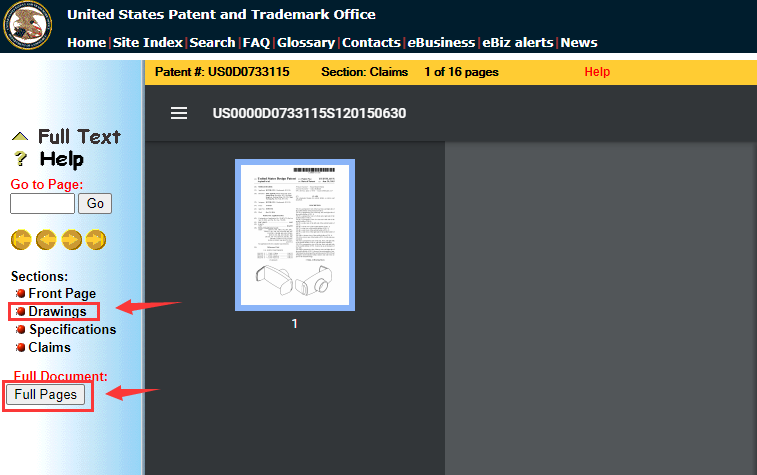Screen dimensions: 757x475
Task: Open Search in the top navigation
Action: coord(212,42)
